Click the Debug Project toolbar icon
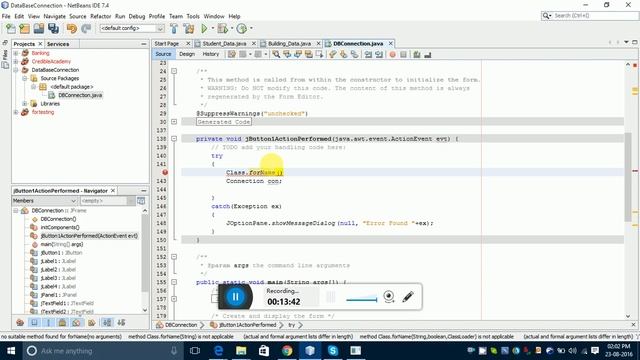 pos(222,28)
